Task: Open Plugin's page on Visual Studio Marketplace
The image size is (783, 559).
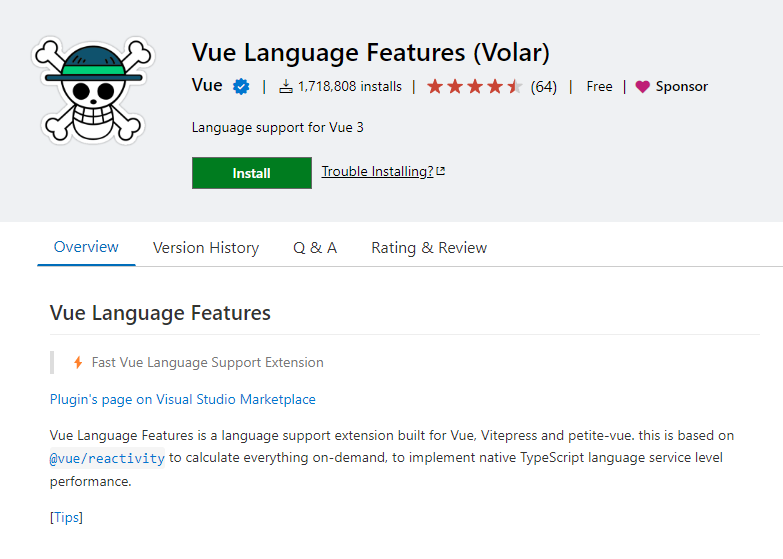Action: tap(183, 400)
